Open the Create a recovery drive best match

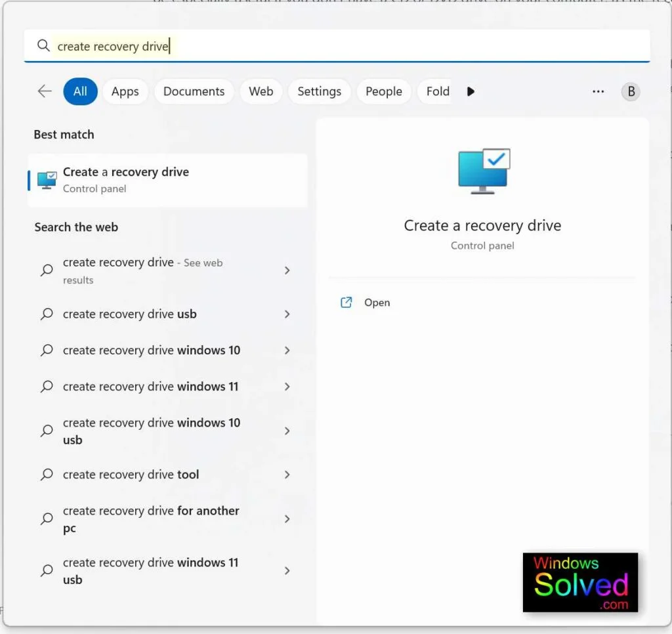pyautogui.click(x=167, y=180)
